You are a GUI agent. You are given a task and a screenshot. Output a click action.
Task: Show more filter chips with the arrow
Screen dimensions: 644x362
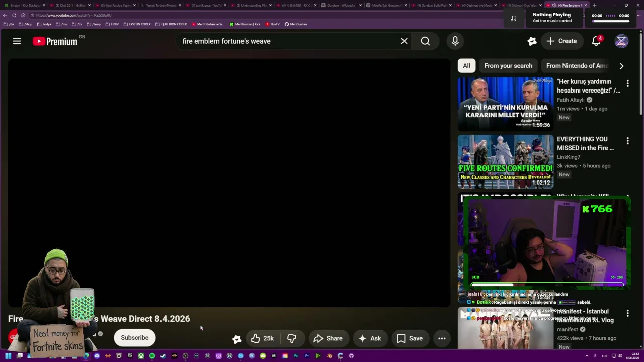point(621,66)
